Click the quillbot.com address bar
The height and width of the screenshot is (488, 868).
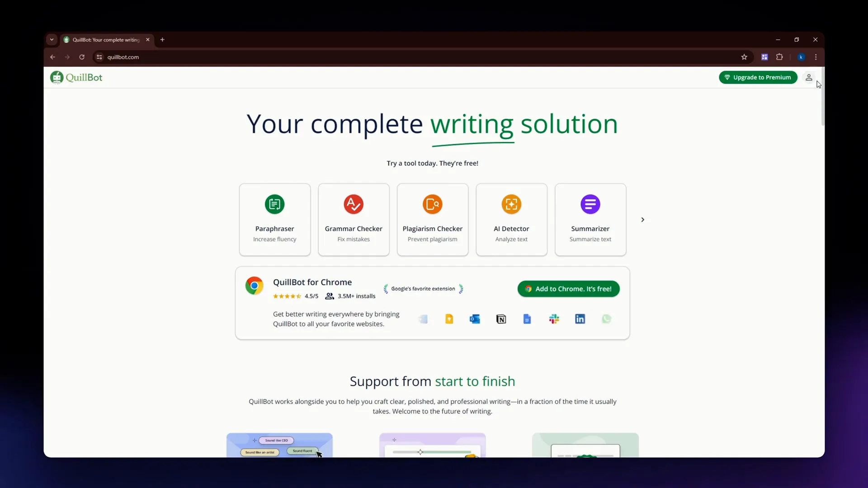click(x=123, y=57)
